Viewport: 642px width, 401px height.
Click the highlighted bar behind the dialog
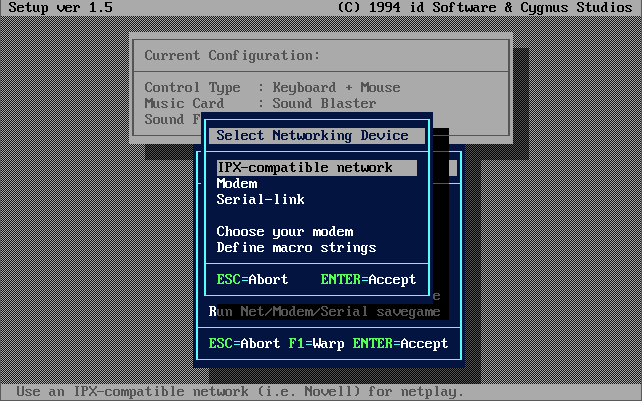[445, 168]
